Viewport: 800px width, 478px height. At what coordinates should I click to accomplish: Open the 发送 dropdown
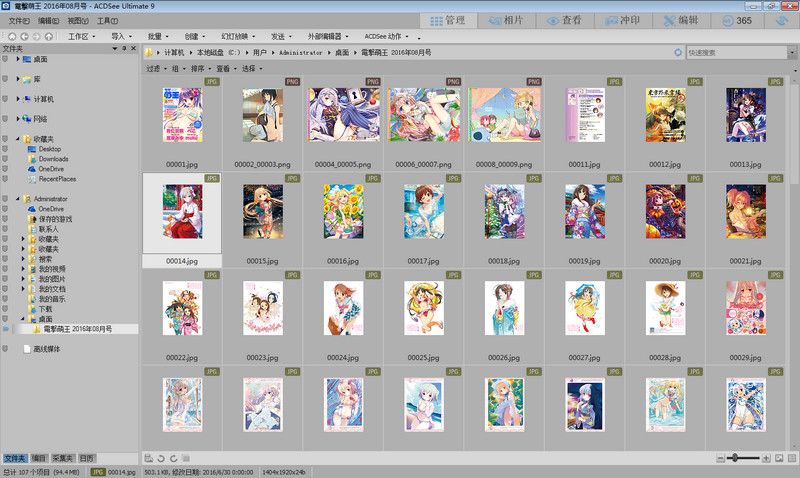[x=281, y=36]
